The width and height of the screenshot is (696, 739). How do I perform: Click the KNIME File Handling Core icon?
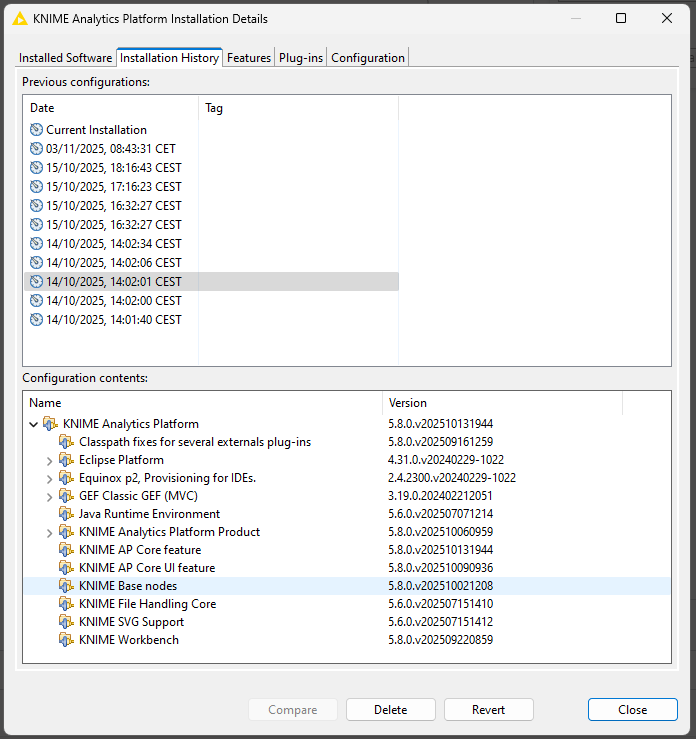66,604
